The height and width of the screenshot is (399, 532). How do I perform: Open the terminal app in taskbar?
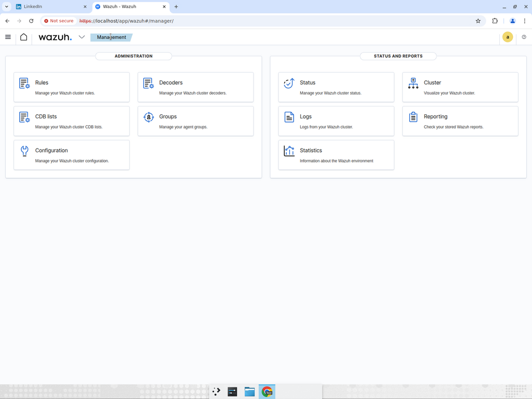[x=232, y=392]
